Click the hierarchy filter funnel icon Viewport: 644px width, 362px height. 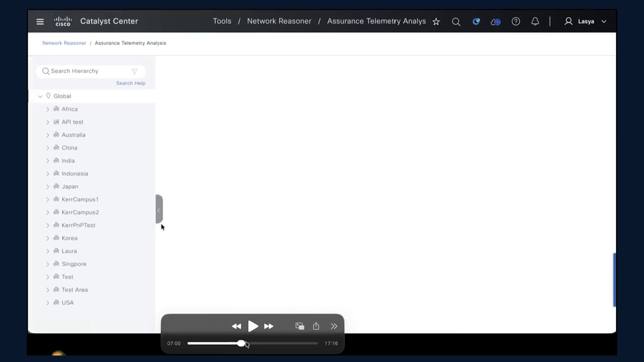[x=135, y=71]
